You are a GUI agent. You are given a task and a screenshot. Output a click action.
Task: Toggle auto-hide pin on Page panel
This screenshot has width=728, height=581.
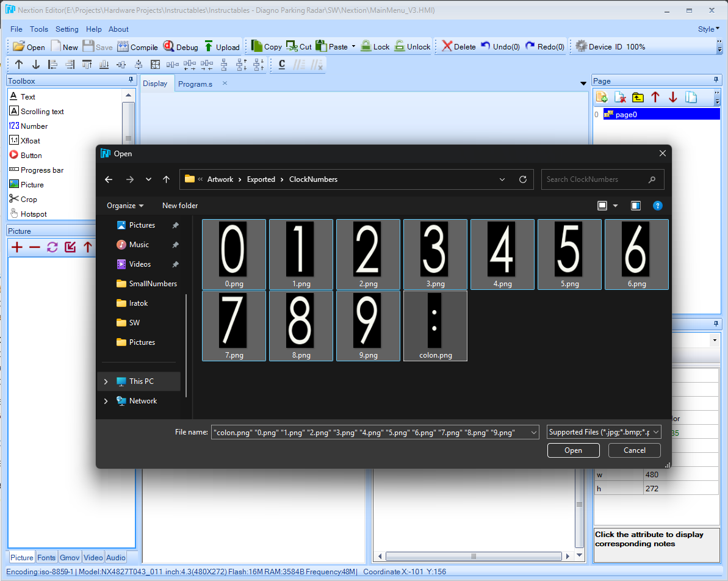click(x=716, y=81)
